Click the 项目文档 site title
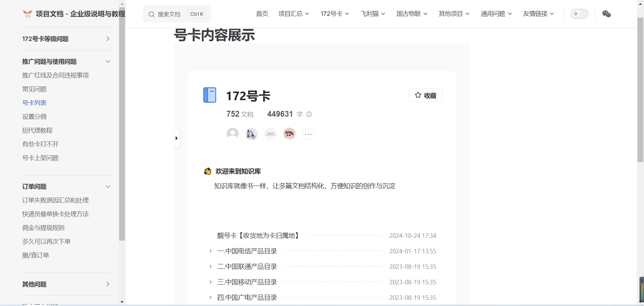644x306 pixels. pos(81,14)
